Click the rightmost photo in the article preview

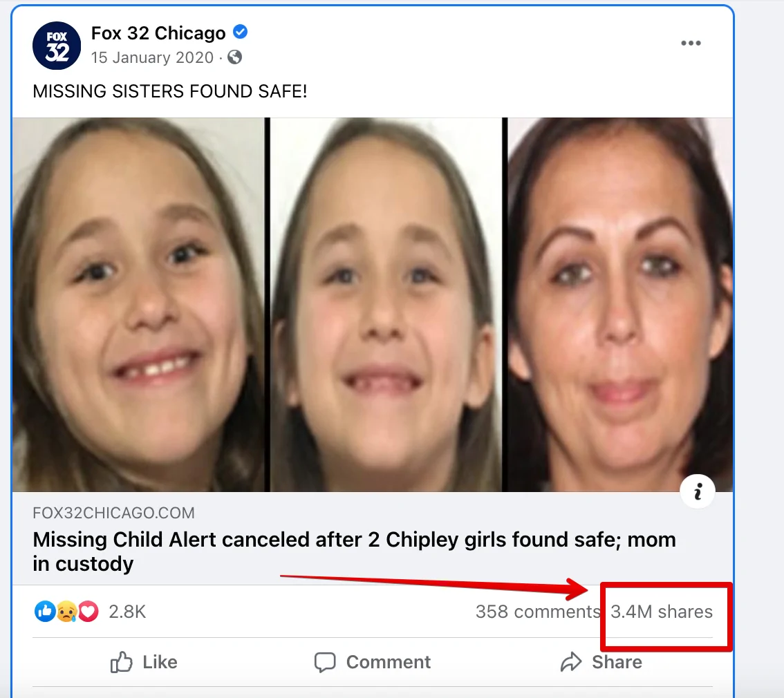[x=620, y=305]
